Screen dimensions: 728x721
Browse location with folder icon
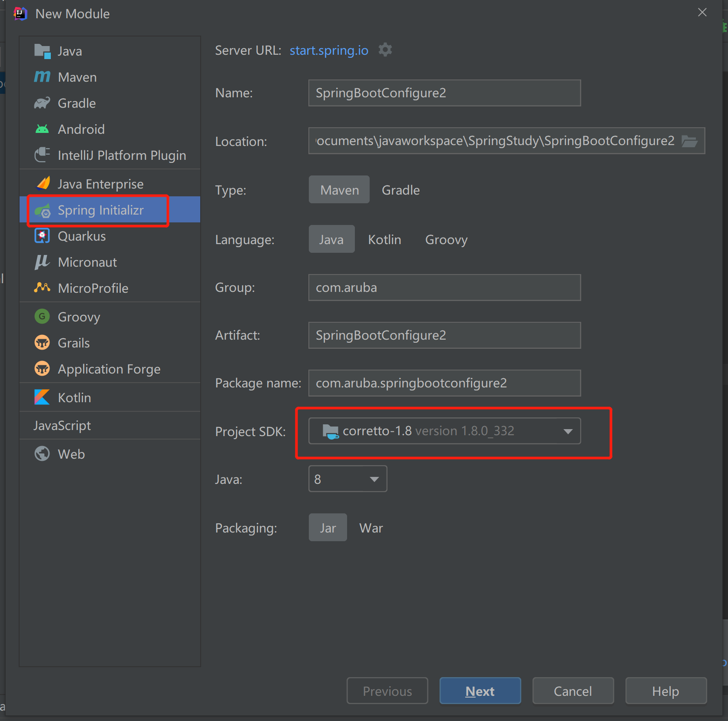(689, 141)
